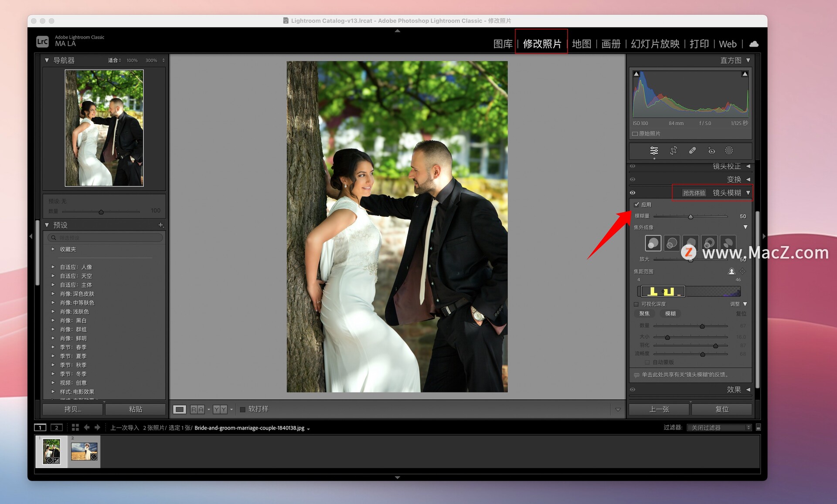
Task: Open the 过滤器 dropdown at bottom right
Action: coord(718,427)
